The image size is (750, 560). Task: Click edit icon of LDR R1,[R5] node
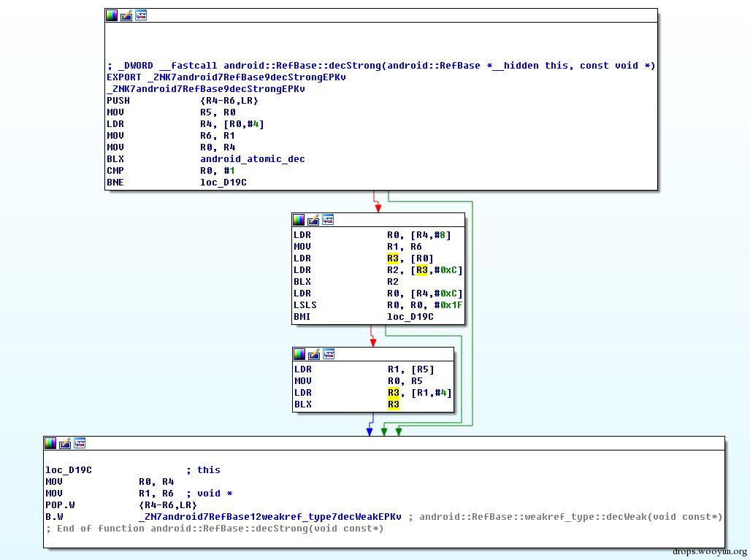(314, 354)
